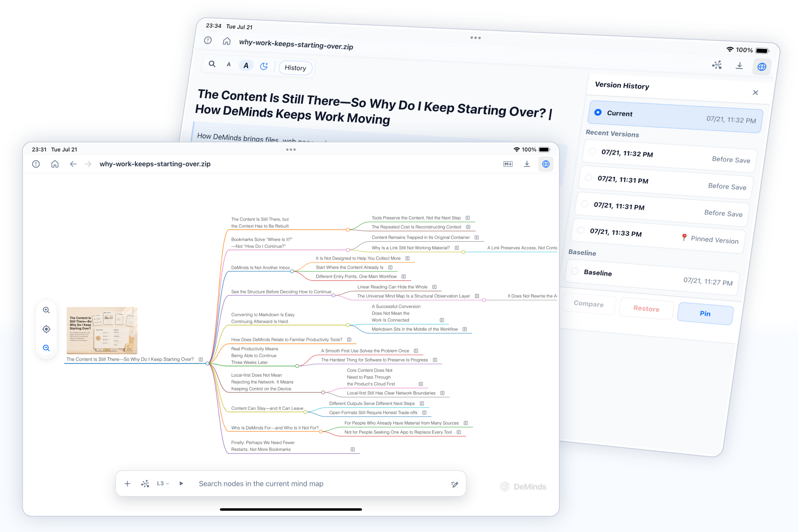798x532 pixels.
Task: Open the root node cover image thumbnail
Action: [x=102, y=330]
